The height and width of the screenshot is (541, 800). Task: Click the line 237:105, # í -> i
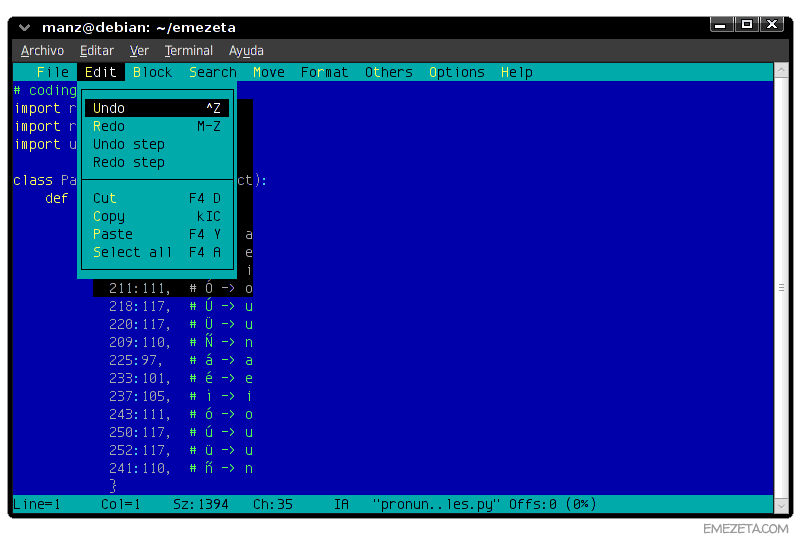(181, 396)
